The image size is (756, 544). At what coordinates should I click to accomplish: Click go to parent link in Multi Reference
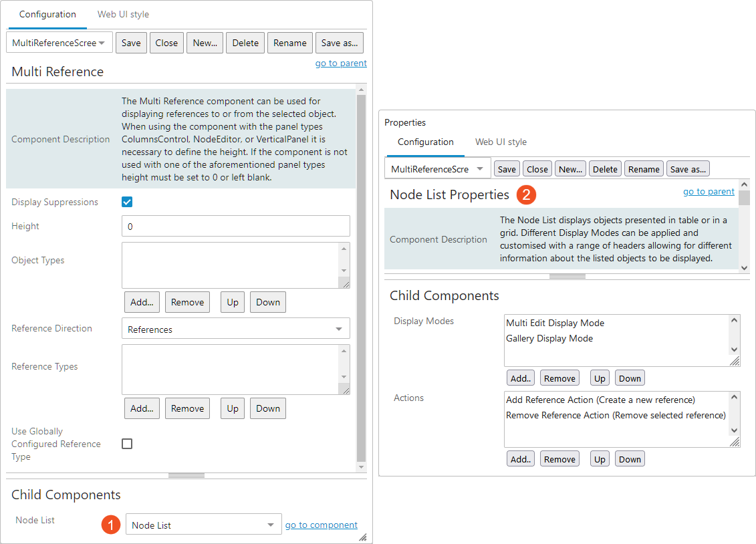(341, 63)
